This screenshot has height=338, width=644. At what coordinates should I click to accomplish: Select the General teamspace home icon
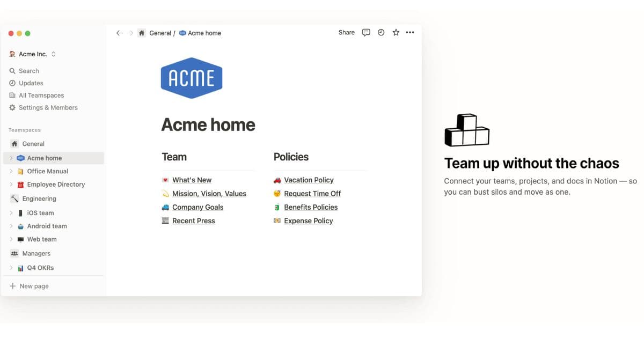pyautogui.click(x=14, y=143)
